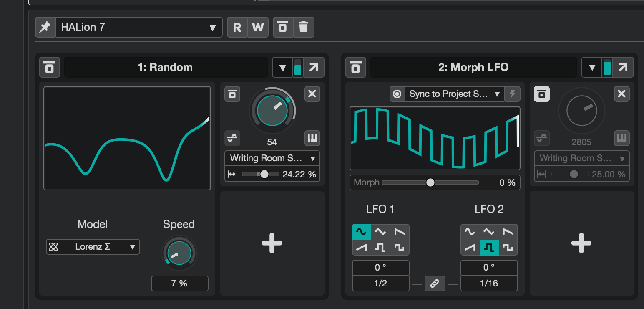Toggle bipolar mode on the depth control

[232, 138]
